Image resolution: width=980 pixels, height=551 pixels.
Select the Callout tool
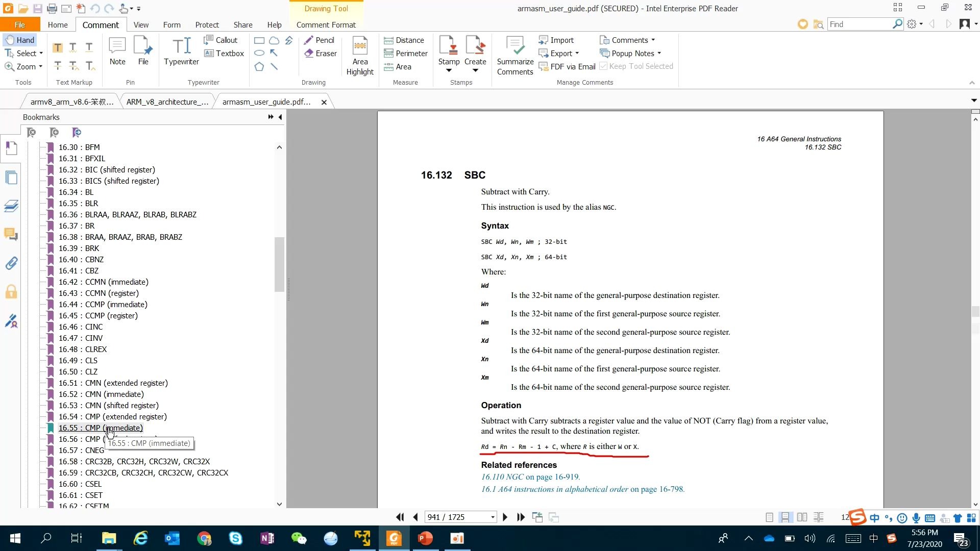click(x=220, y=40)
